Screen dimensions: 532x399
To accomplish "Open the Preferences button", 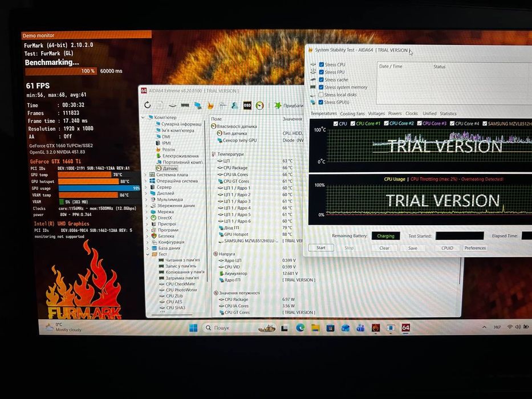I will click(475, 248).
